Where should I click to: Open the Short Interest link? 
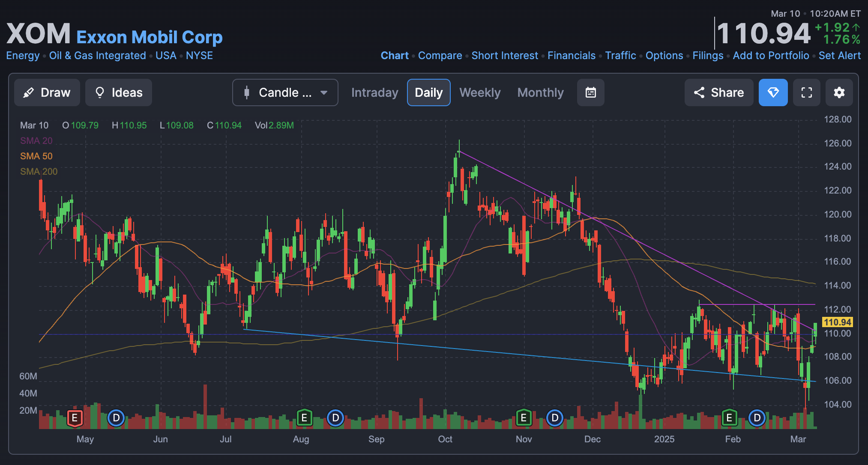[505, 56]
